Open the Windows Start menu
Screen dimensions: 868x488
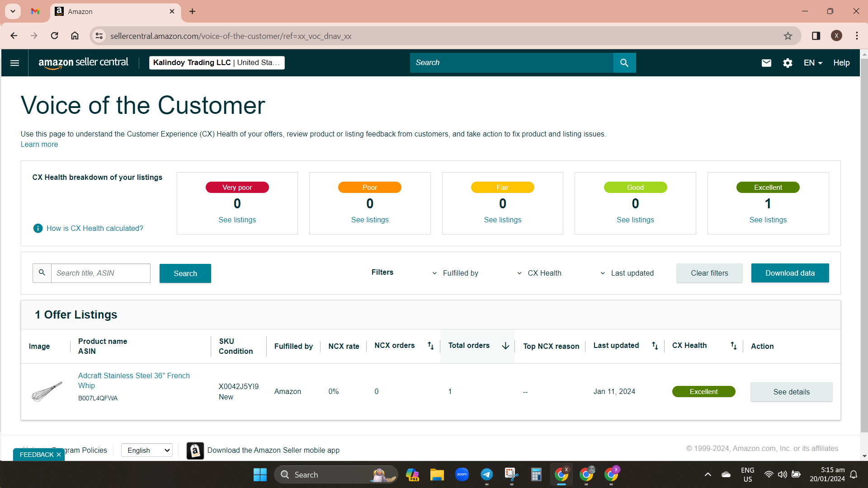point(260,474)
